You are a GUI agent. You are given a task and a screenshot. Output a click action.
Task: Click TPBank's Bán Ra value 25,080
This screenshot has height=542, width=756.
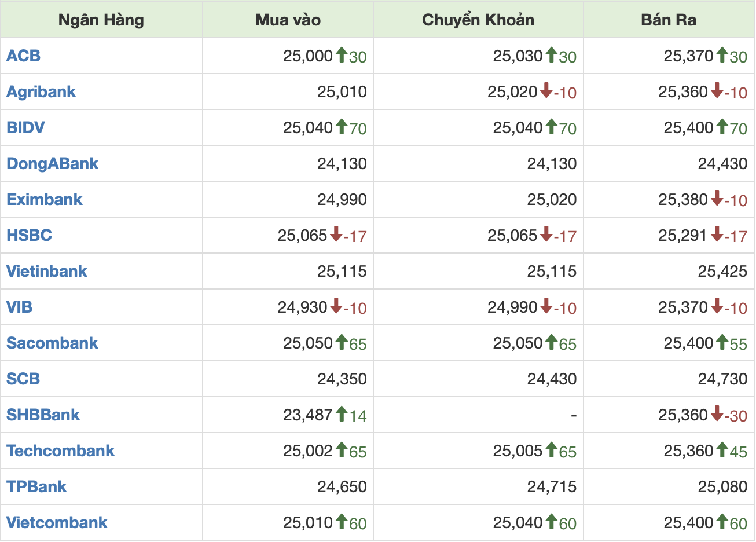722,486
